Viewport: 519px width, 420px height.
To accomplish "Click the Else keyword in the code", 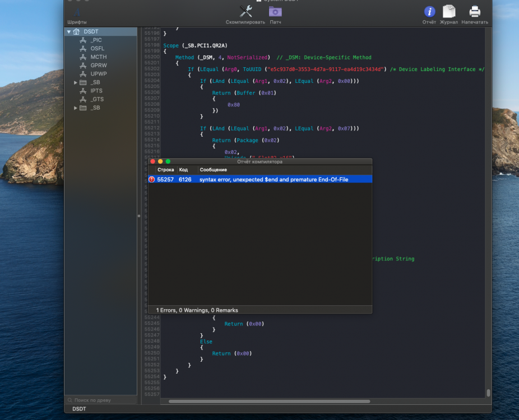I will [x=206, y=342].
